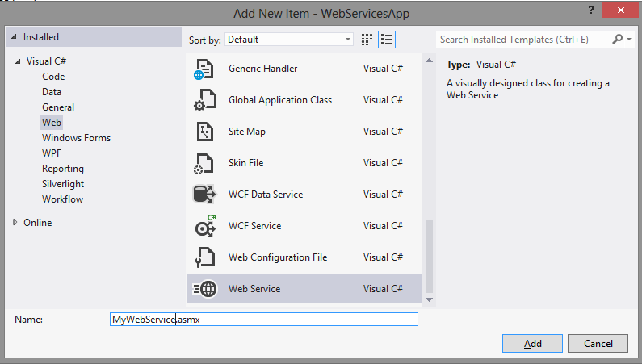Click the template list scroll-down arrow

(x=429, y=299)
